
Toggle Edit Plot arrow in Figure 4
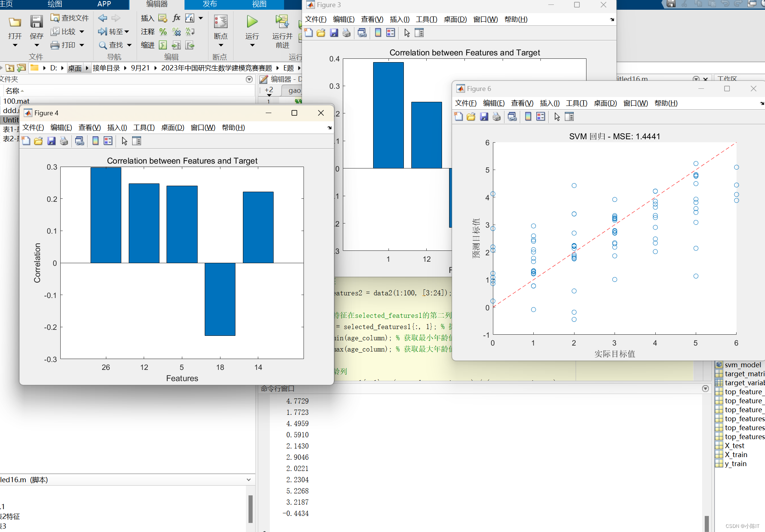(x=124, y=141)
